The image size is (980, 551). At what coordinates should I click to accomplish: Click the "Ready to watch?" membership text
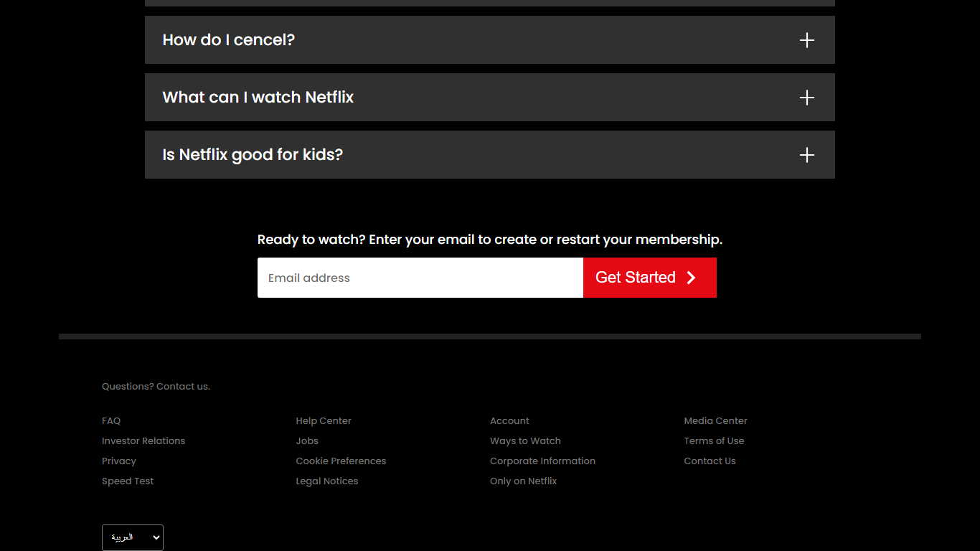tap(490, 240)
